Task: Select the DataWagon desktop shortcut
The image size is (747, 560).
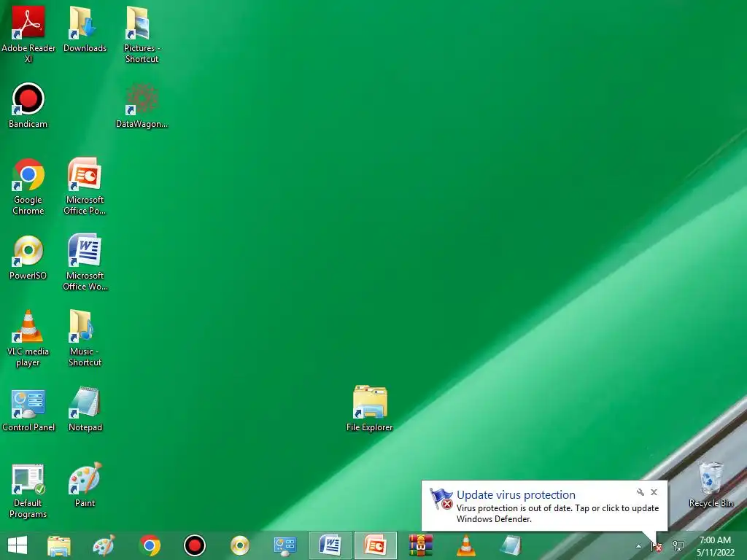Action: point(142,105)
